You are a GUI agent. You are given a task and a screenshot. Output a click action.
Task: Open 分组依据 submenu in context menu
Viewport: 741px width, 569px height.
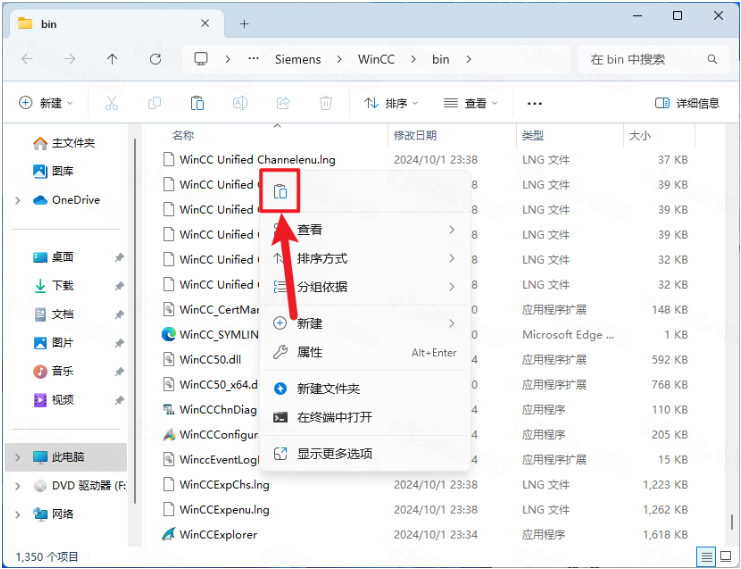(364, 286)
